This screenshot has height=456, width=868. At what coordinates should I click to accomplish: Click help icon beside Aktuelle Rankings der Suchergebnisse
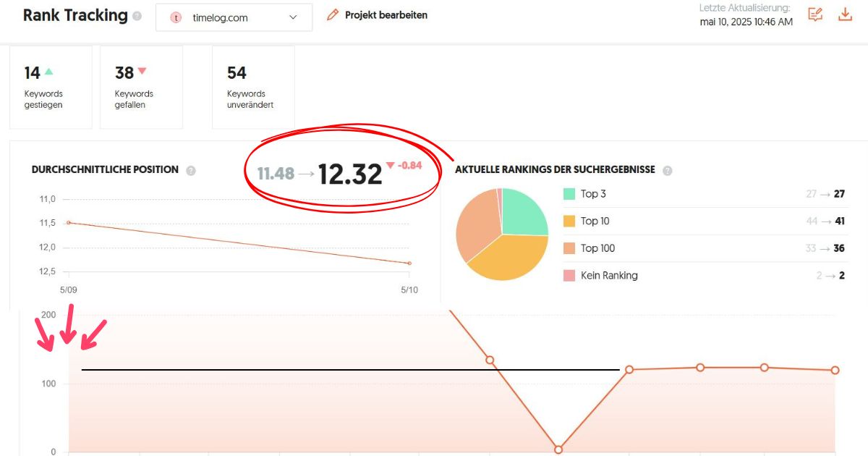click(667, 171)
